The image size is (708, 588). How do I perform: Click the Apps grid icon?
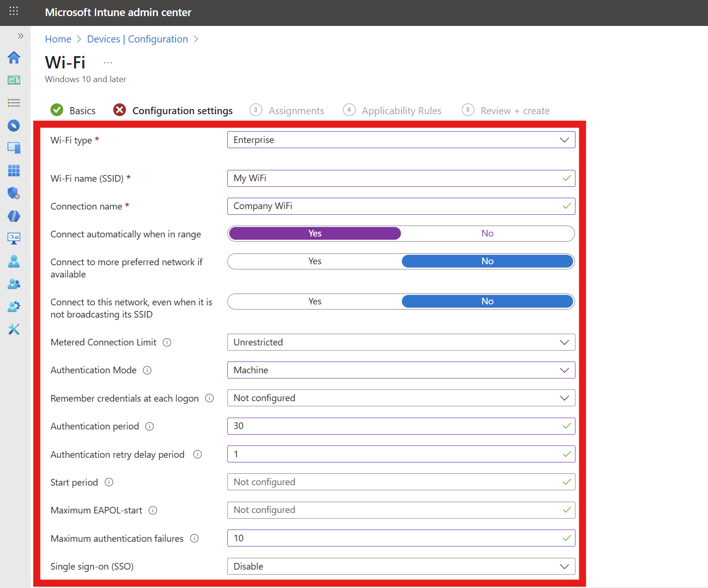click(x=14, y=170)
